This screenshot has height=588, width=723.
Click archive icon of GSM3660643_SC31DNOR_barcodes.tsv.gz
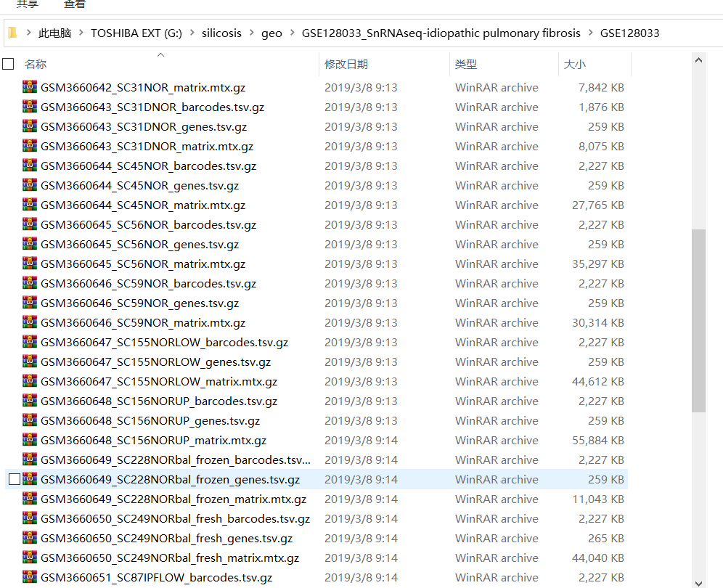coord(30,106)
